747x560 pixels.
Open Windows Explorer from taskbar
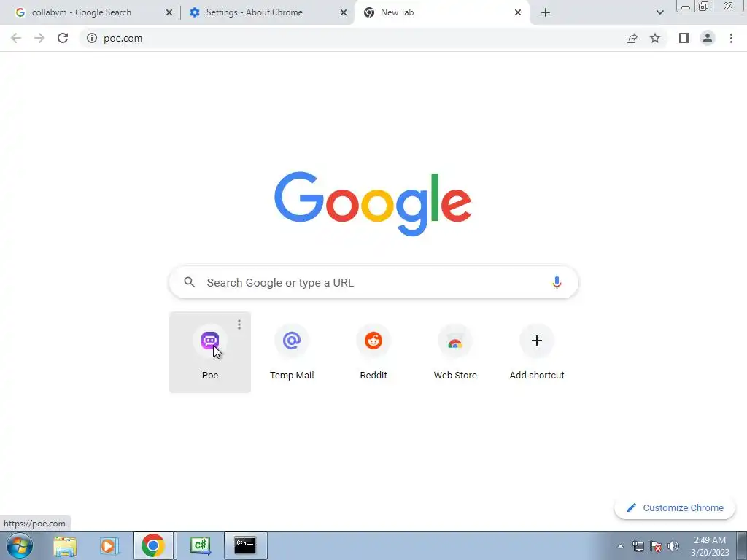(x=65, y=545)
